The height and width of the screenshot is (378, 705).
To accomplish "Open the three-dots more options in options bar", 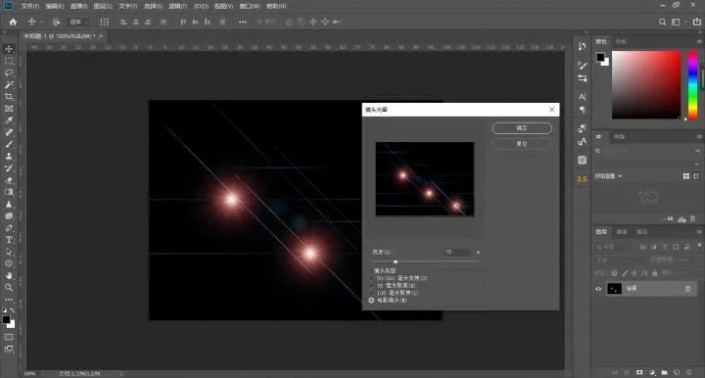I will pyautogui.click(x=243, y=22).
